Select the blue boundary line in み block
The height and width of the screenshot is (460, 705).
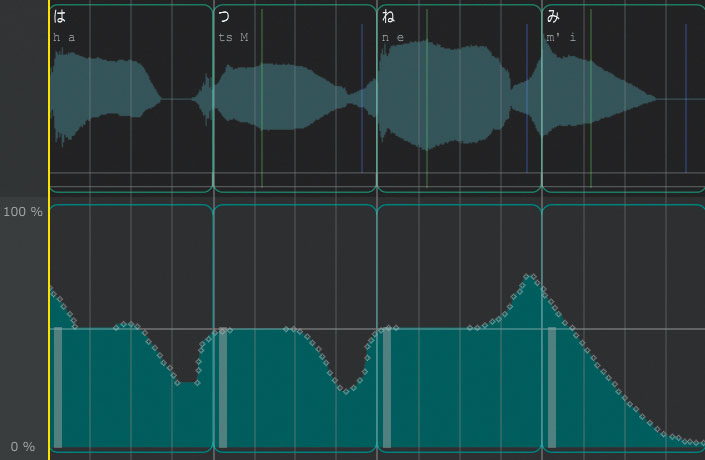click(686, 98)
